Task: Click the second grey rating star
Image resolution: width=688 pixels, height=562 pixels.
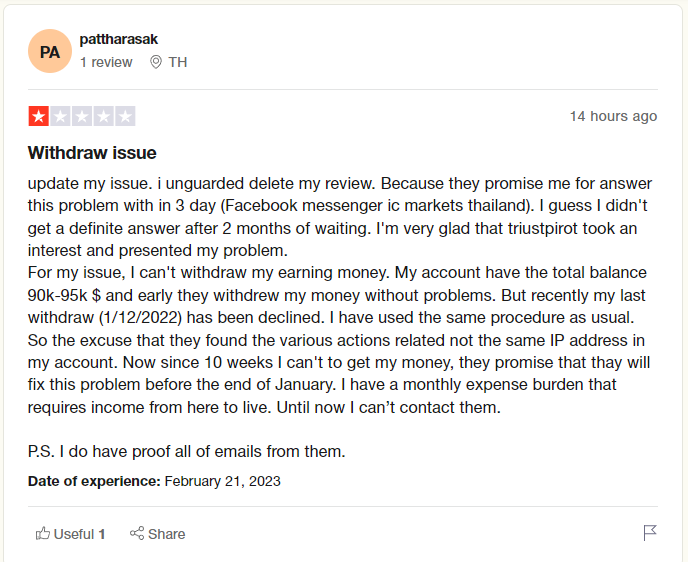Action: tap(60, 116)
